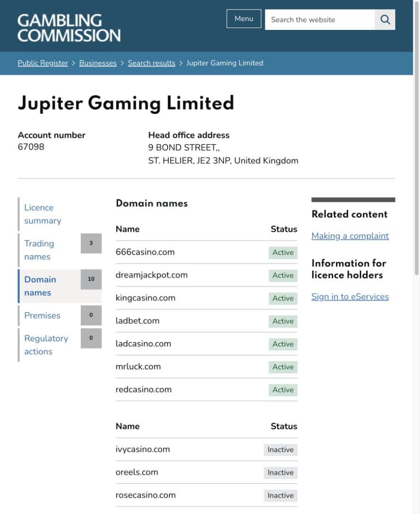
Task: Select domain redcasino.com
Action: coord(143,390)
